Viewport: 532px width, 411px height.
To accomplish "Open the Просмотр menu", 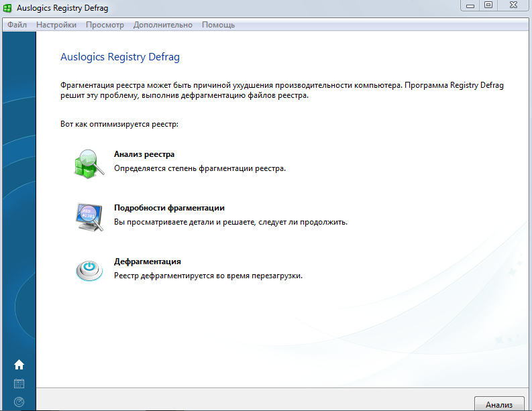I will (x=105, y=25).
